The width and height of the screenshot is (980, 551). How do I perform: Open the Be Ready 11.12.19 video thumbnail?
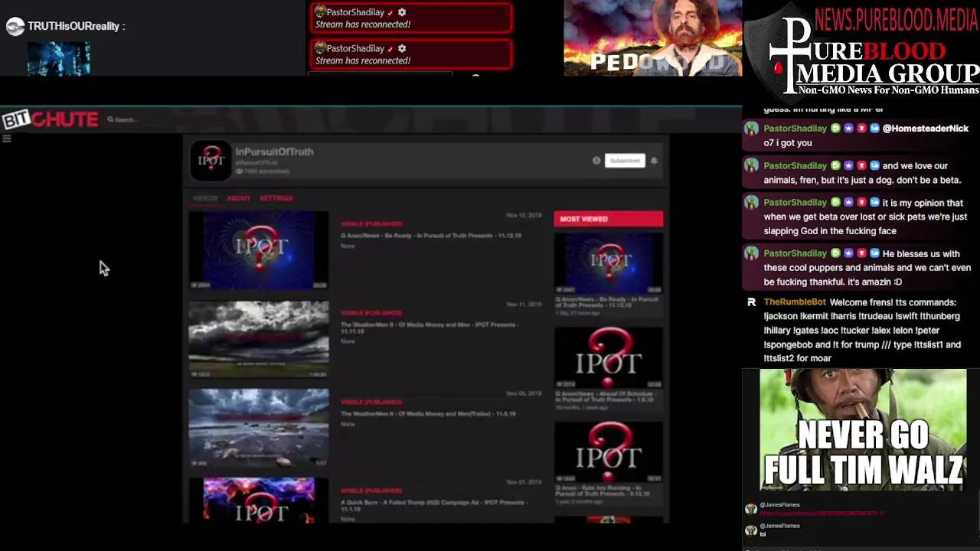259,250
